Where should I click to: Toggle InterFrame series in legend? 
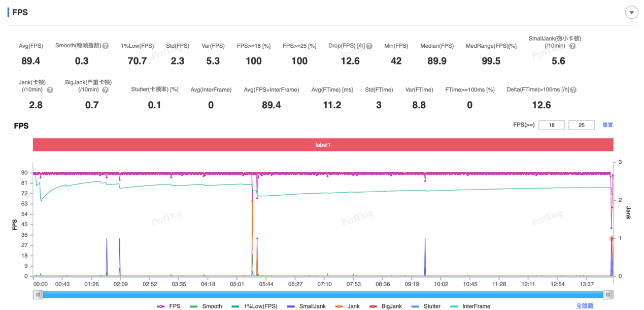470,306
